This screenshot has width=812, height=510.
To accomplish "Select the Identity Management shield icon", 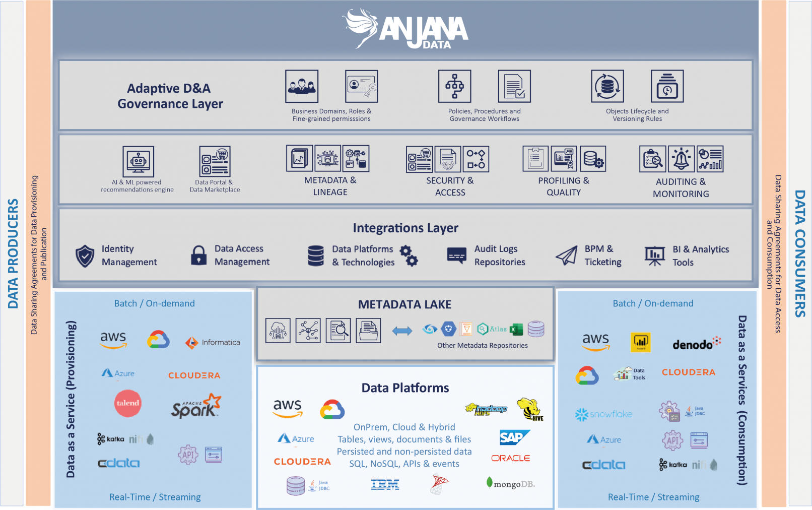I will [x=85, y=256].
